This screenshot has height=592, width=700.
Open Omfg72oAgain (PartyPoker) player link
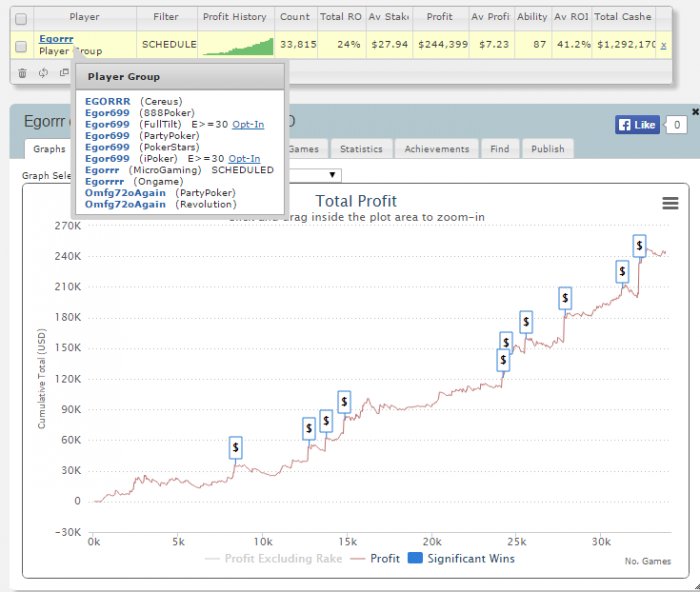[125, 193]
